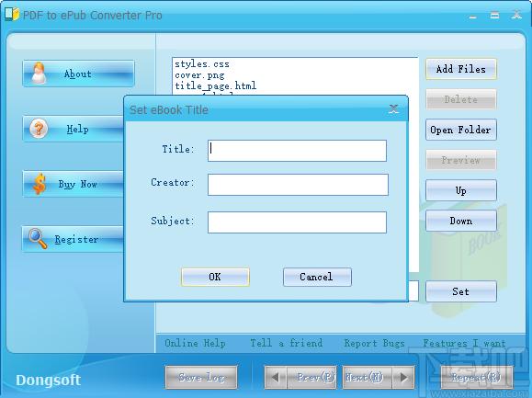Select styles.css in the file list
The height and width of the screenshot is (398, 532).
202,63
